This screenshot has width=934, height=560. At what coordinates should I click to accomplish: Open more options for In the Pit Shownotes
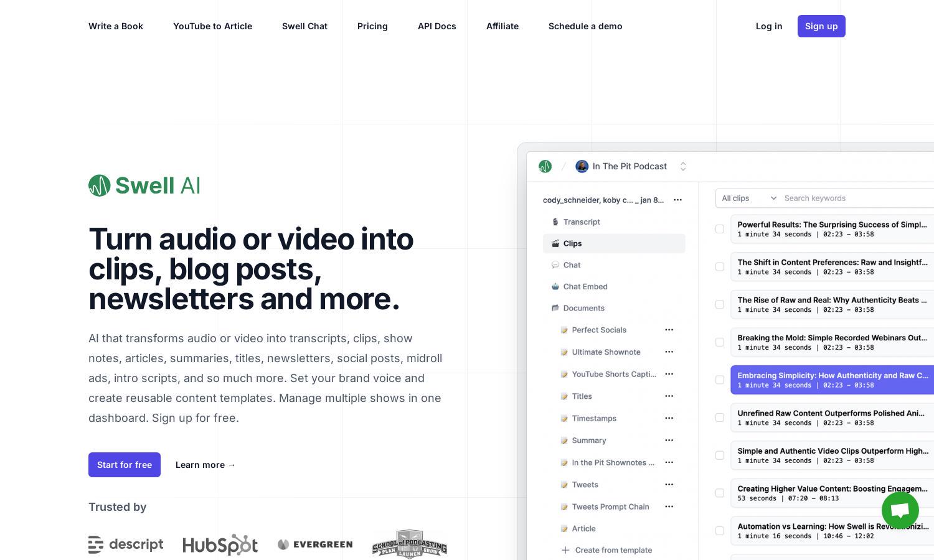(x=669, y=462)
